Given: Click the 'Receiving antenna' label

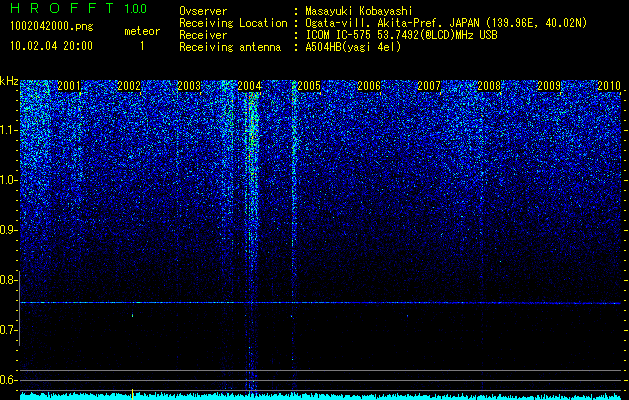Looking at the screenshot, I should point(230,47).
